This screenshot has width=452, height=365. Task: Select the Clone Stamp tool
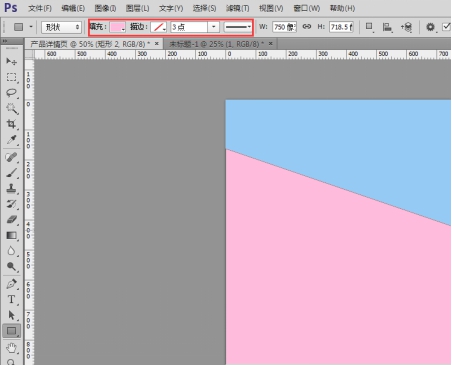[x=12, y=188]
